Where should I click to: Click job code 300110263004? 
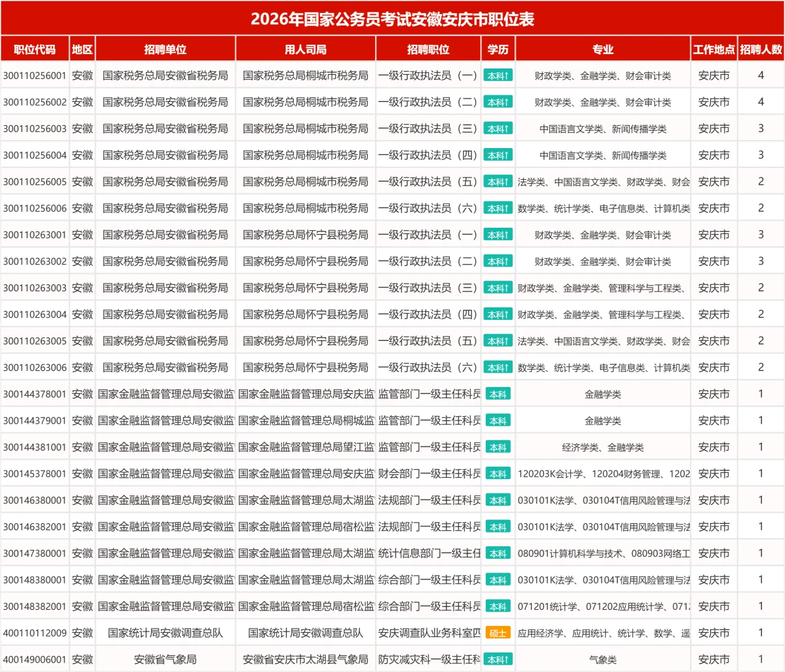coord(35,315)
